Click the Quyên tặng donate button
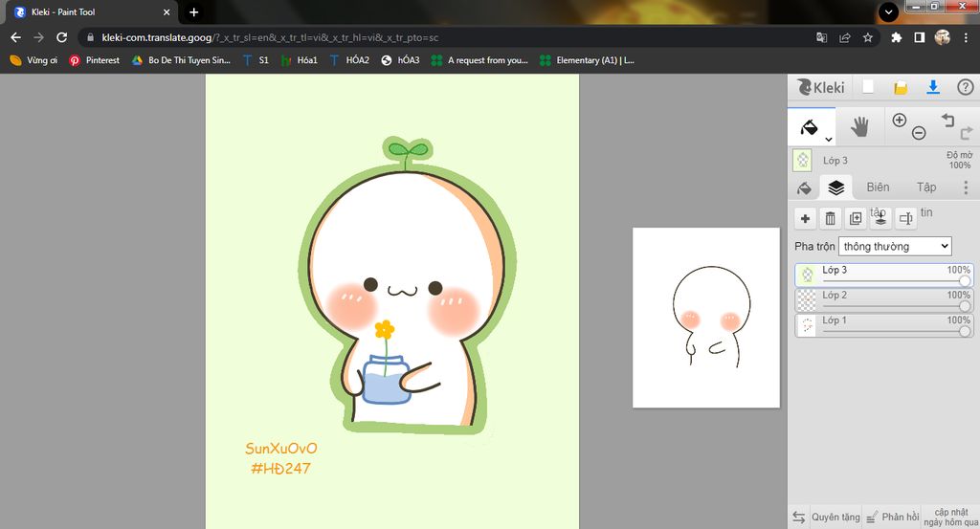Image resolution: width=980 pixels, height=529 pixels. (835, 518)
